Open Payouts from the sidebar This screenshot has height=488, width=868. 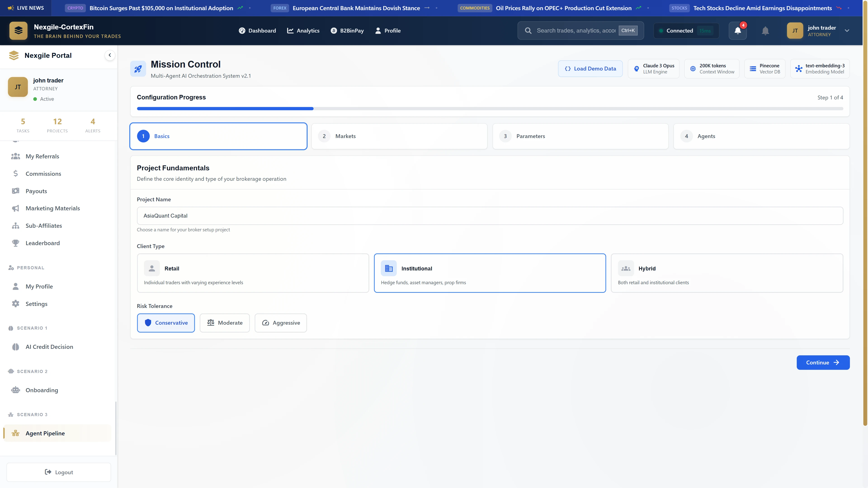16,191
